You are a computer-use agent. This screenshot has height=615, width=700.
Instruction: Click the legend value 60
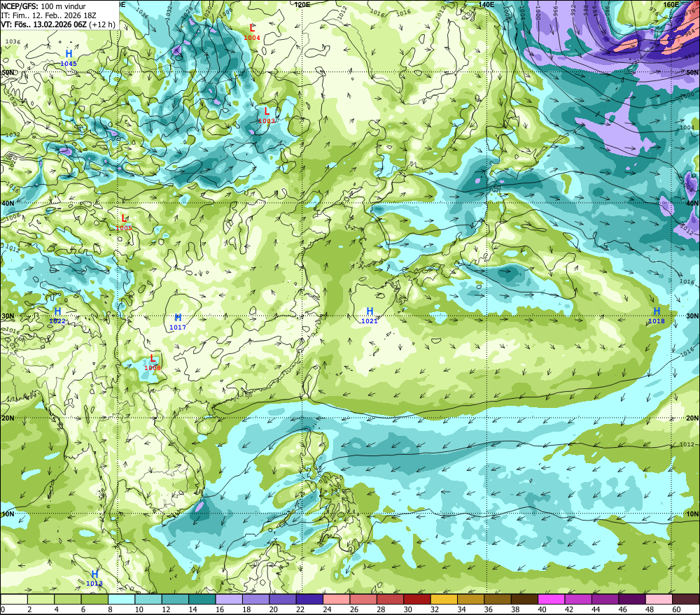click(676, 609)
